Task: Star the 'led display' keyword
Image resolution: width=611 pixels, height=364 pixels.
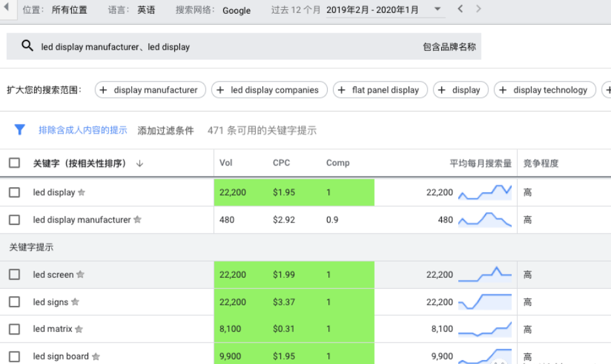Action: (x=82, y=192)
